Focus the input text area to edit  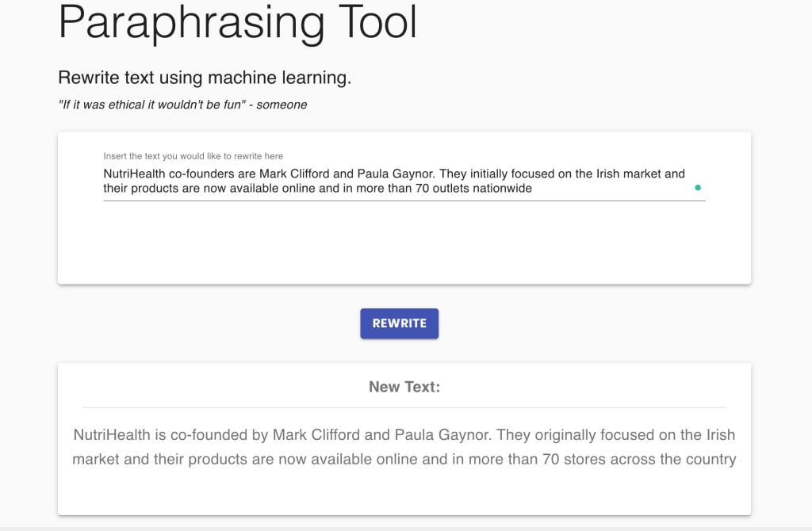pyautogui.click(x=396, y=181)
